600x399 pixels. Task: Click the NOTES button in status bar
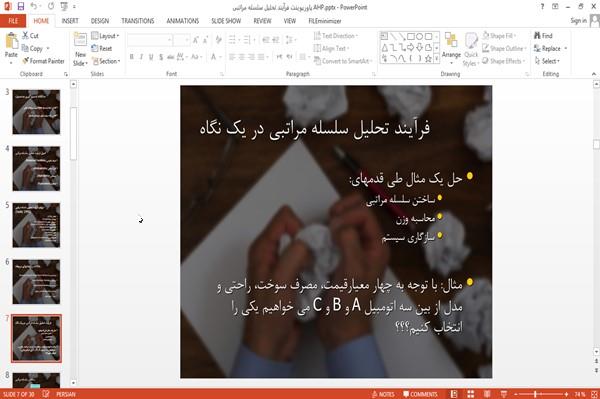(x=383, y=394)
